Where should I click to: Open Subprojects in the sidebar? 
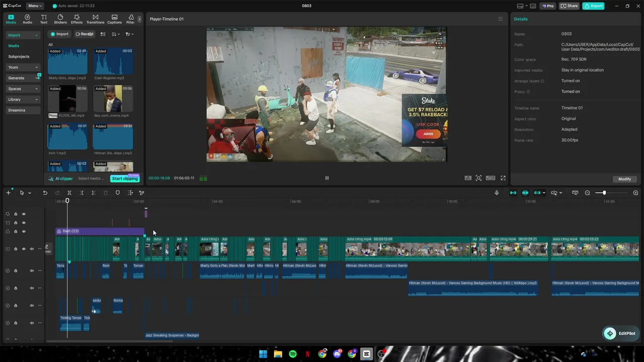pos(19,57)
